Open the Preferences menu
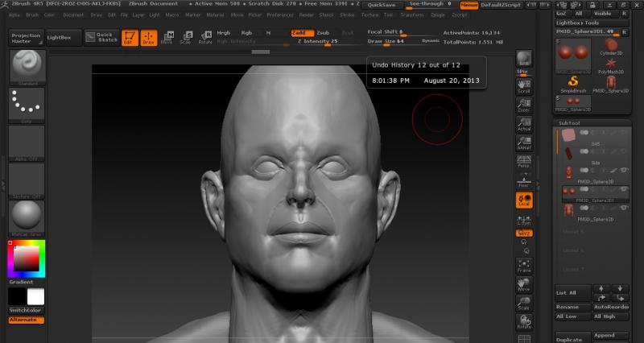 pyautogui.click(x=280, y=15)
